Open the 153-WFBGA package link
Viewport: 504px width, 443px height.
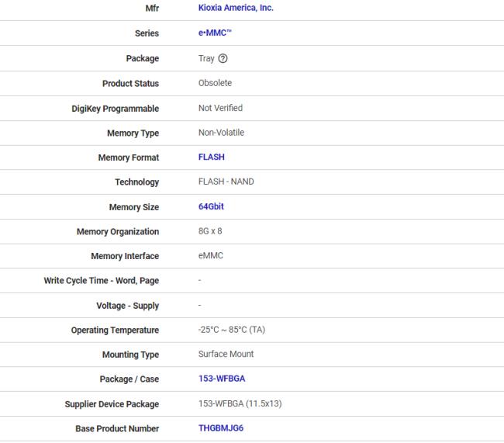coord(223,379)
